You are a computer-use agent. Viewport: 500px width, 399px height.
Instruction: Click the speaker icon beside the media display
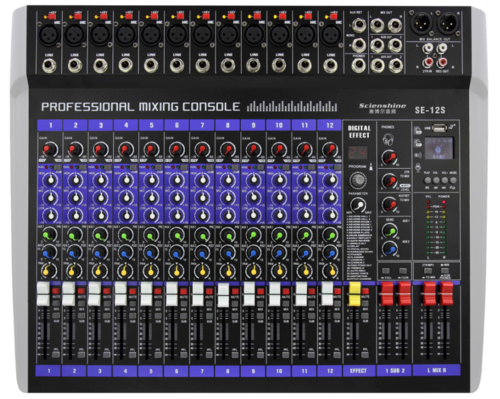pos(418,155)
